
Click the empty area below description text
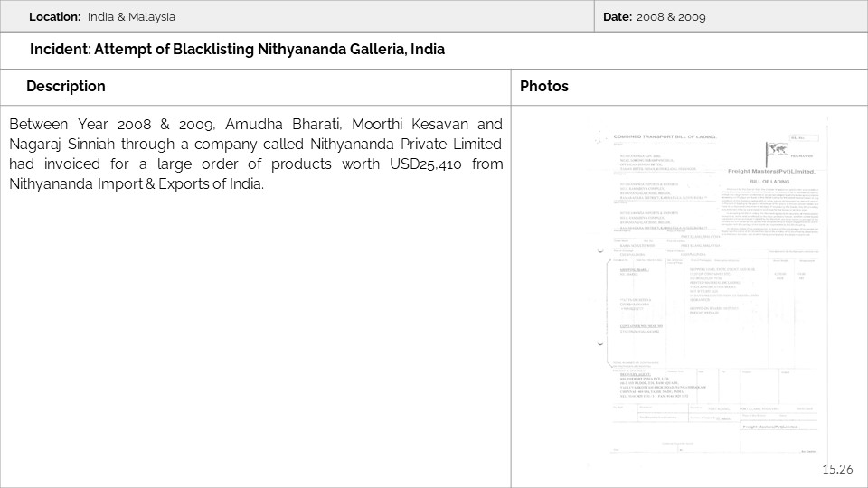[x=256, y=343]
